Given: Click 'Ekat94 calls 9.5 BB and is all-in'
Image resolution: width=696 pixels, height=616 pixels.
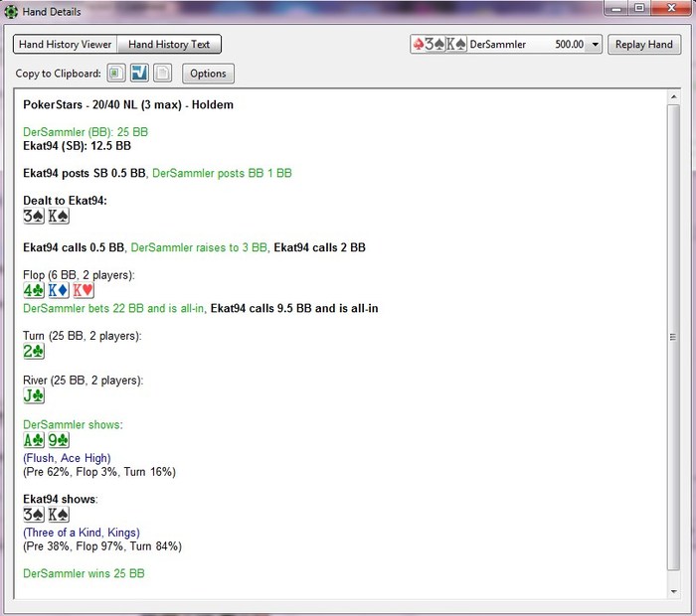Looking at the screenshot, I should coord(294,308).
